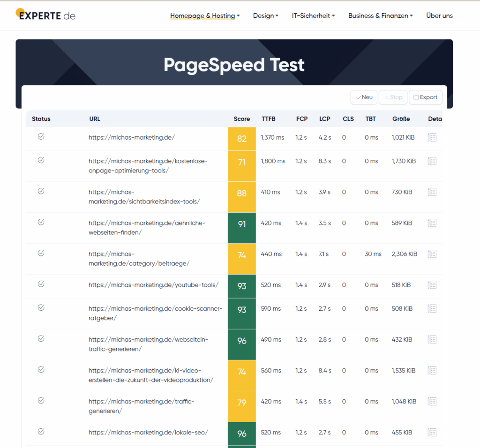Click green score cell 91

click(x=242, y=228)
